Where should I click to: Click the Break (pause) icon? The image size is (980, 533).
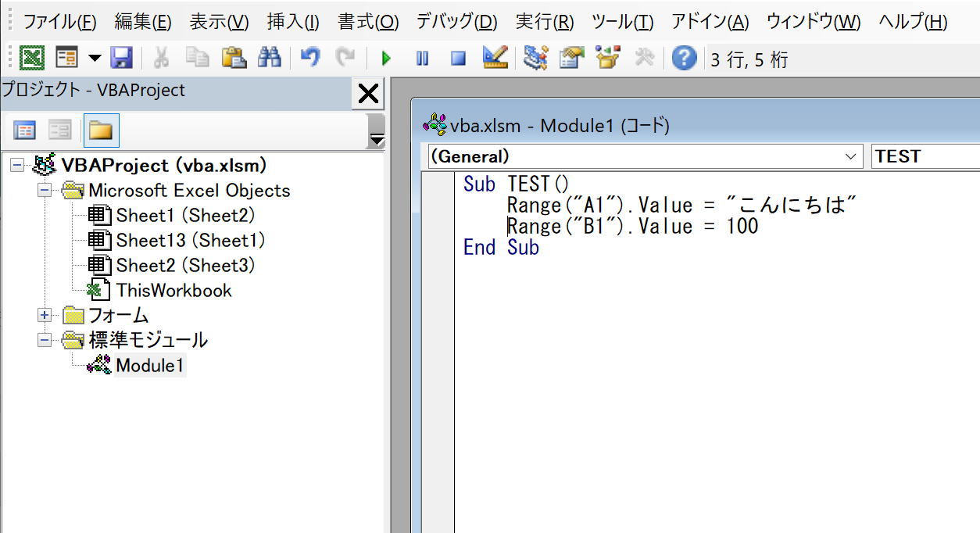[x=422, y=58]
